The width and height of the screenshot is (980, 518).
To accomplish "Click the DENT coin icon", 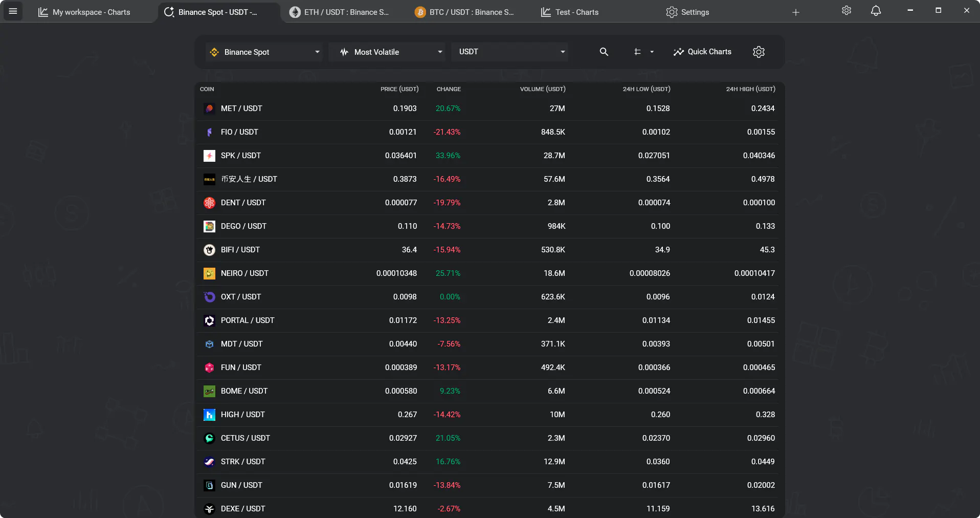I will (209, 203).
